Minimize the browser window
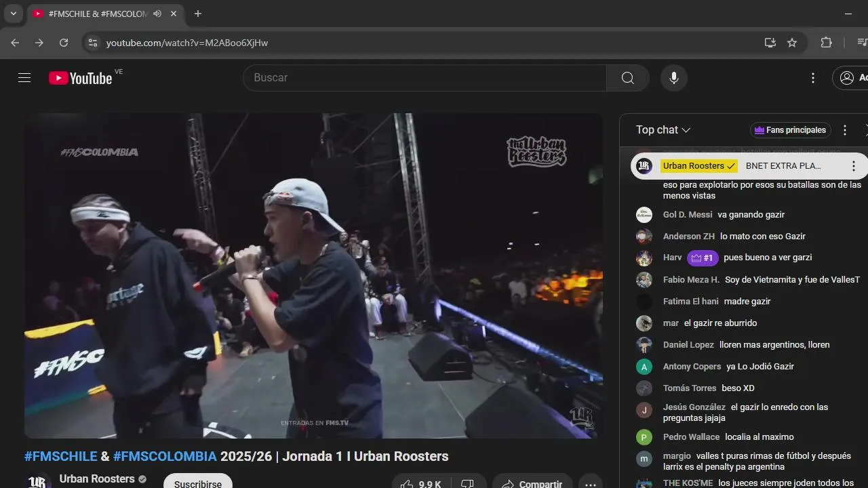Image resolution: width=868 pixels, height=488 pixels. coord(848,14)
